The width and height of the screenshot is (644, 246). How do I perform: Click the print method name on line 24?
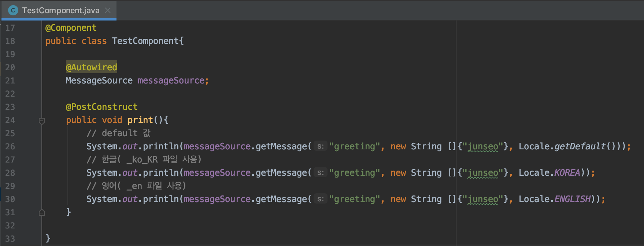[x=140, y=120]
